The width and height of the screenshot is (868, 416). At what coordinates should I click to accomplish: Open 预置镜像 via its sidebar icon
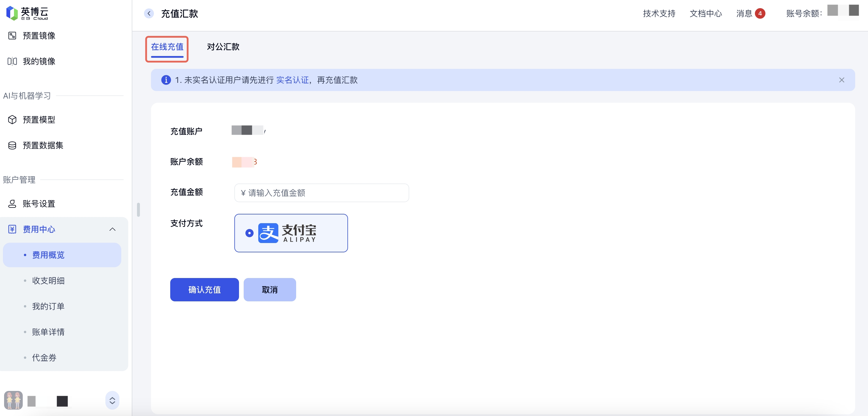12,36
